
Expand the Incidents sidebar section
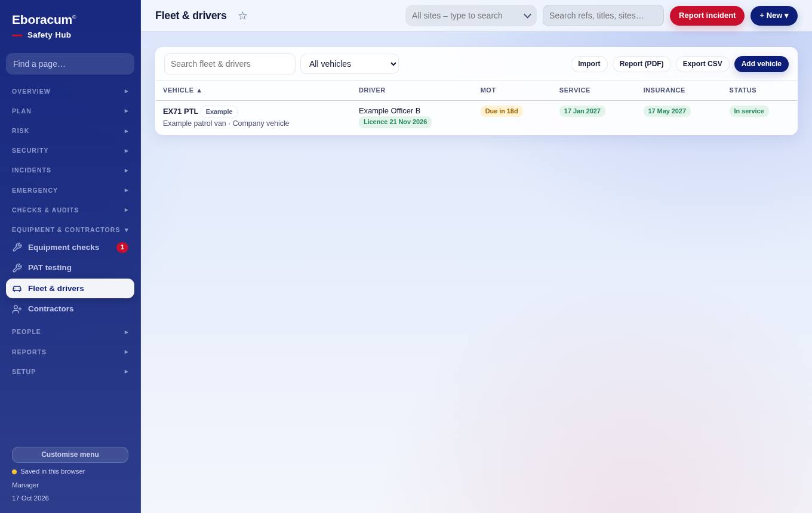click(70, 170)
